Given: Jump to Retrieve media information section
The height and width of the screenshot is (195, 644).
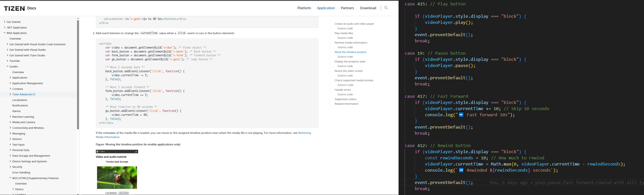Looking at the screenshot, I should 351,43.
